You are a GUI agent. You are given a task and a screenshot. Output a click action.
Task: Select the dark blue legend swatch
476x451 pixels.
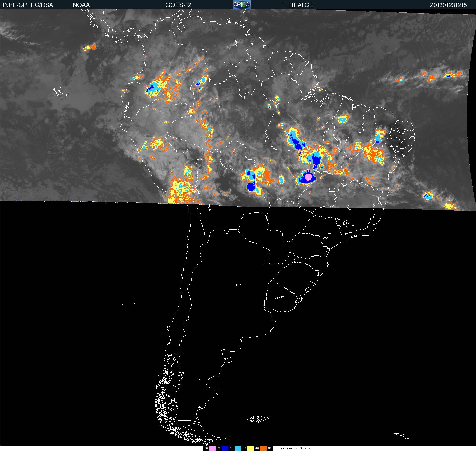225,448
